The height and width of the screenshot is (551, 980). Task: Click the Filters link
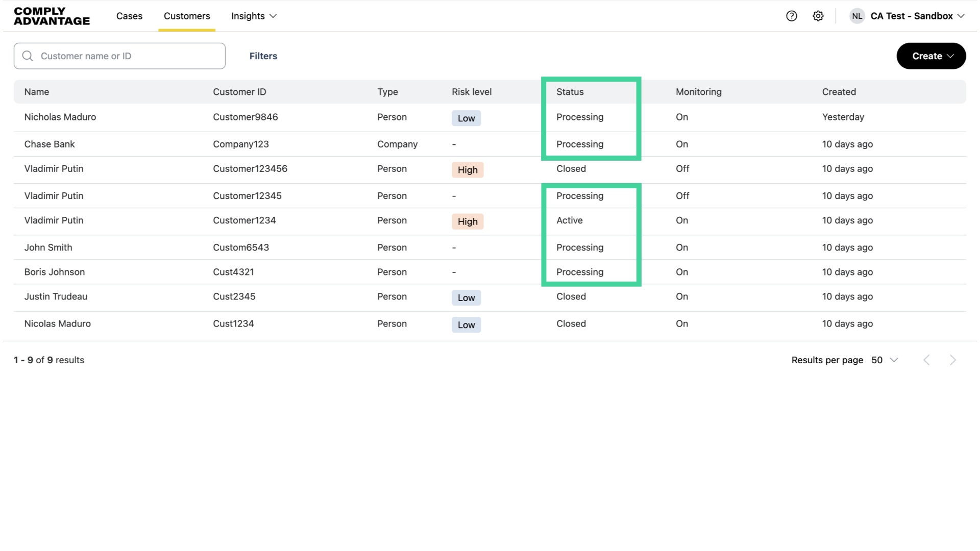pyautogui.click(x=263, y=56)
